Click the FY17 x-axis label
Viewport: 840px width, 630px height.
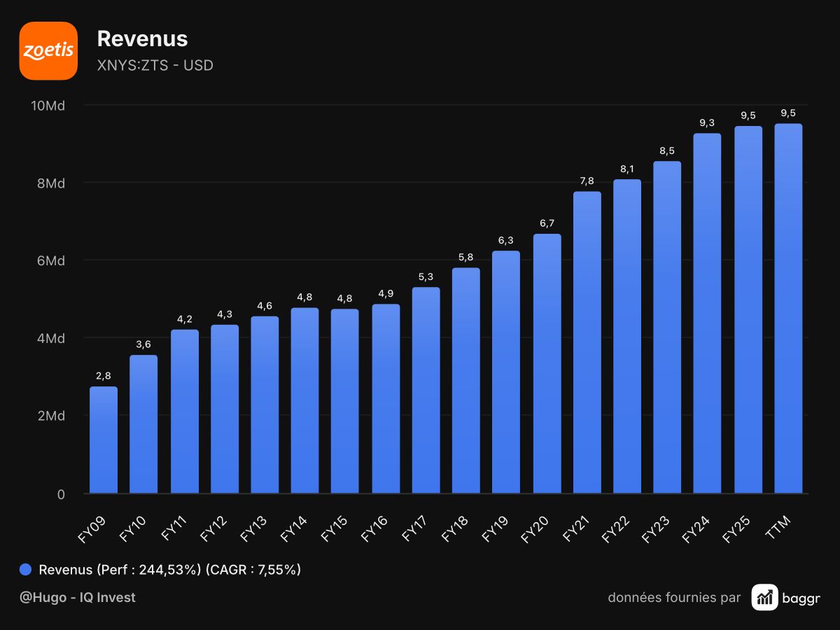point(416,528)
